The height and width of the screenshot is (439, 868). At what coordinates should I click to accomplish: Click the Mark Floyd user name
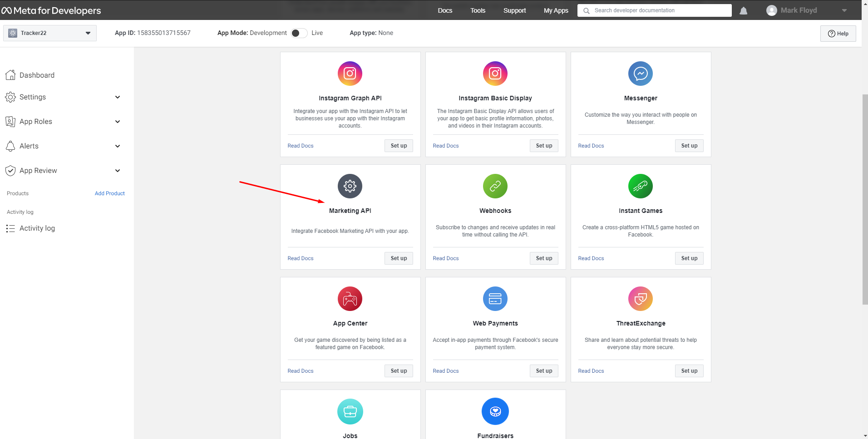tap(799, 10)
